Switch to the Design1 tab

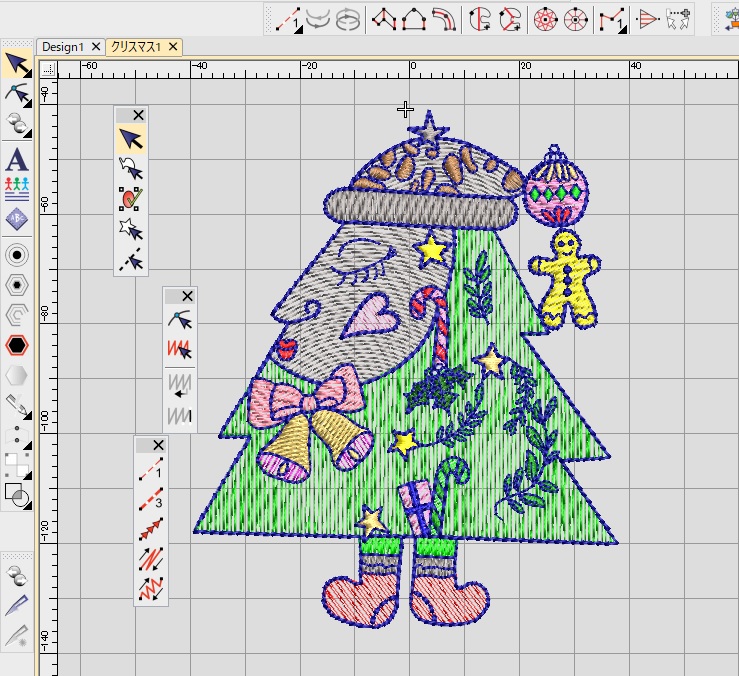(x=63, y=47)
